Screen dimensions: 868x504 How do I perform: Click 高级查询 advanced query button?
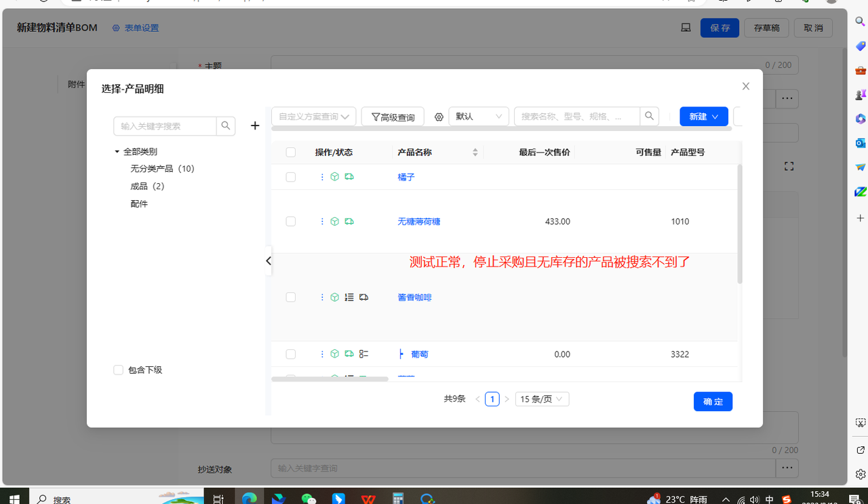393,117
